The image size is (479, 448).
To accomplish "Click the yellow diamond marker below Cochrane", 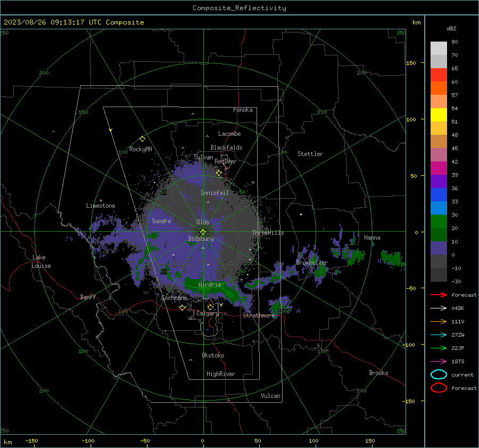I will [x=182, y=307].
